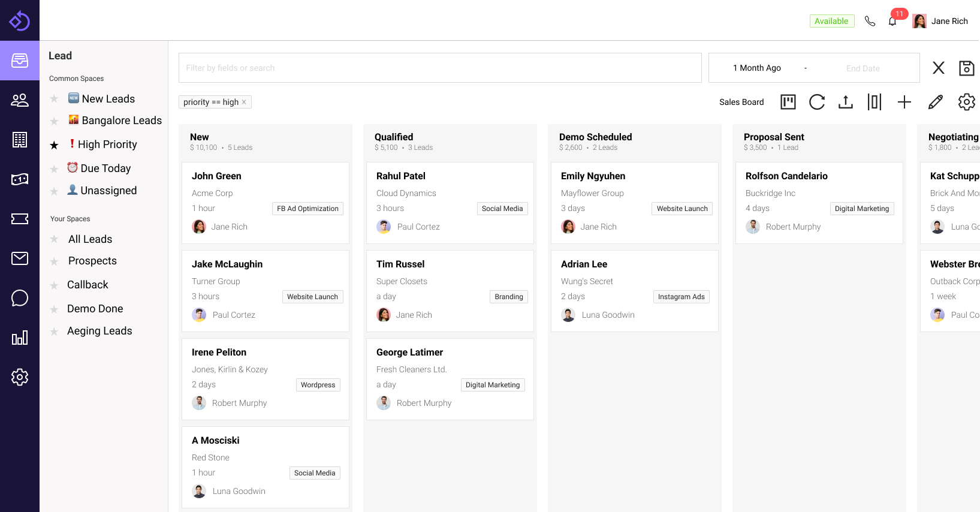
Task: Open the phone dialer icon
Action: [870, 22]
